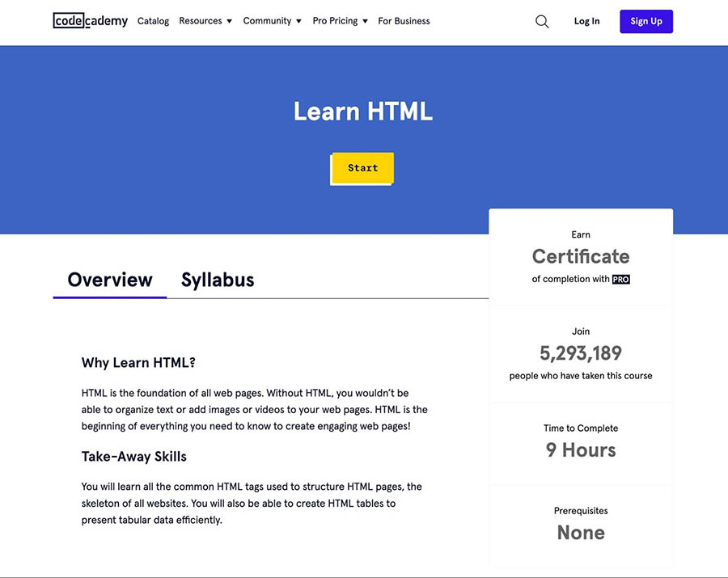
Task: Click the 5,293,189 learner count
Action: tap(580, 353)
